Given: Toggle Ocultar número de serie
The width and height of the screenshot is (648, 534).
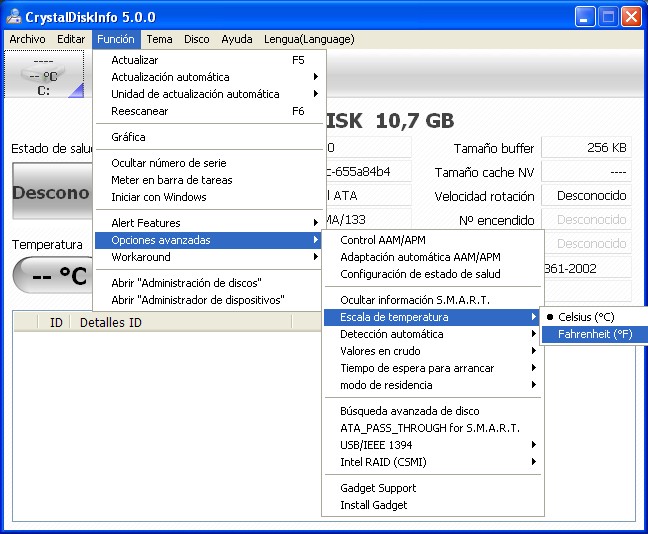Looking at the screenshot, I should coord(208,163).
